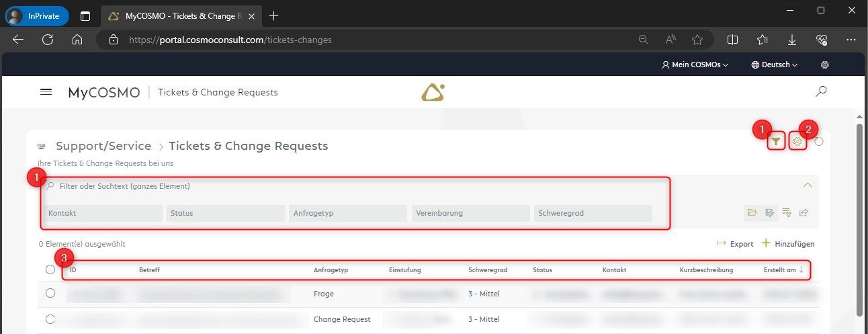Click the Tickets & Change Requests breadcrumb title

[x=249, y=146]
